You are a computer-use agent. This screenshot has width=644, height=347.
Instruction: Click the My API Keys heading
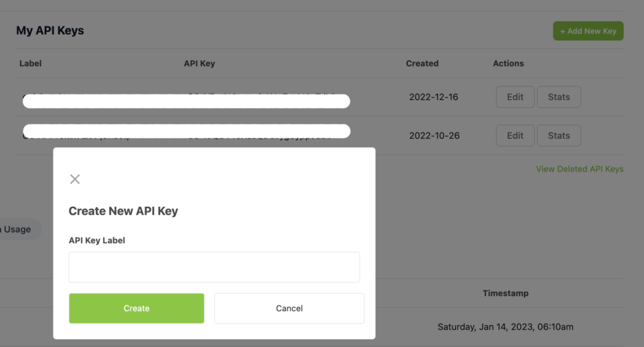pos(50,30)
